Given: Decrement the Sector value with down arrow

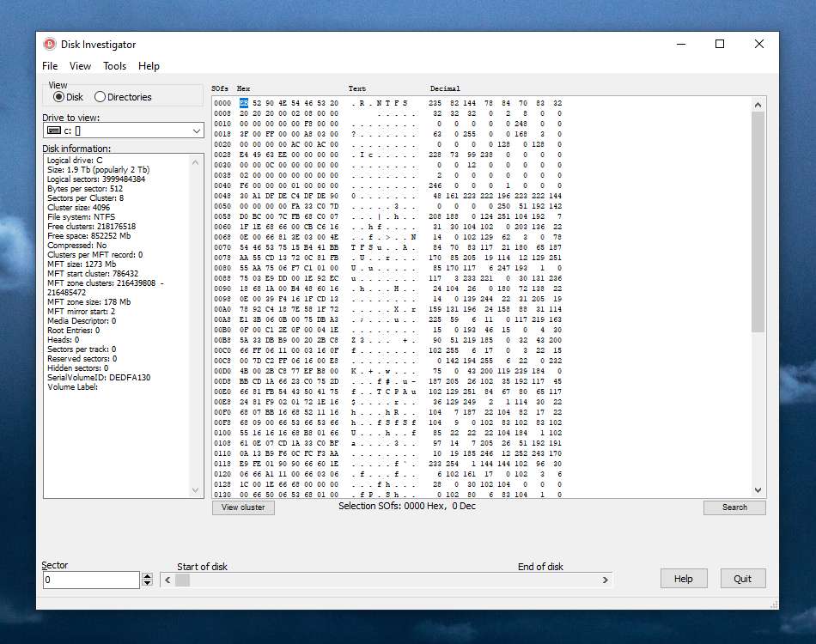Looking at the screenshot, I should tap(147, 583).
